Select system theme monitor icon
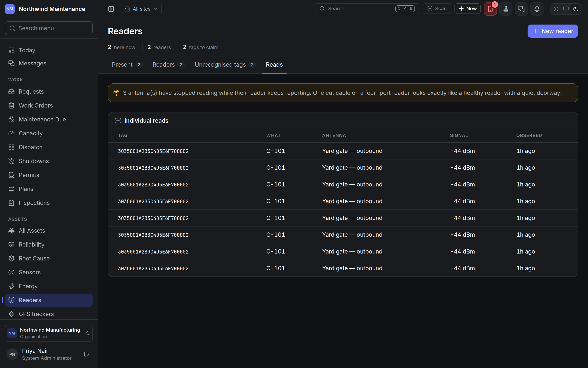 (566, 9)
